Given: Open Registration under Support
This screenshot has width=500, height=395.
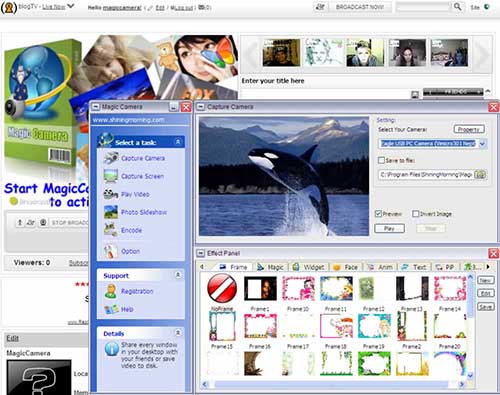Looking at the screenshot, I should pos(129,291).
